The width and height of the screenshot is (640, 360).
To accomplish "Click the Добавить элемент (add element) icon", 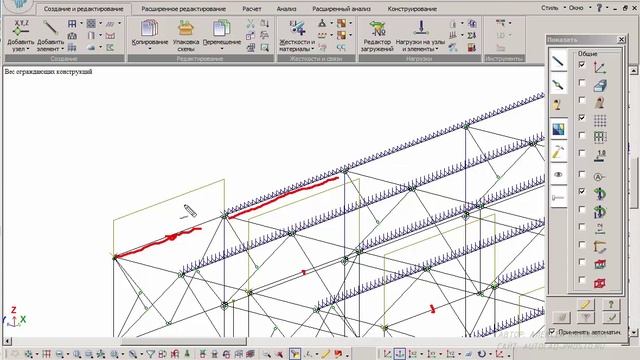I will (x=51, y=29).
